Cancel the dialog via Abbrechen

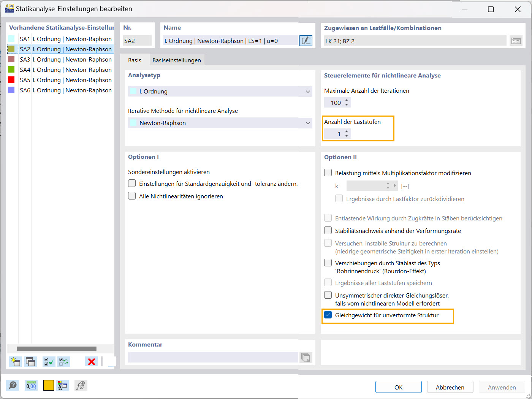coord(450,386)
